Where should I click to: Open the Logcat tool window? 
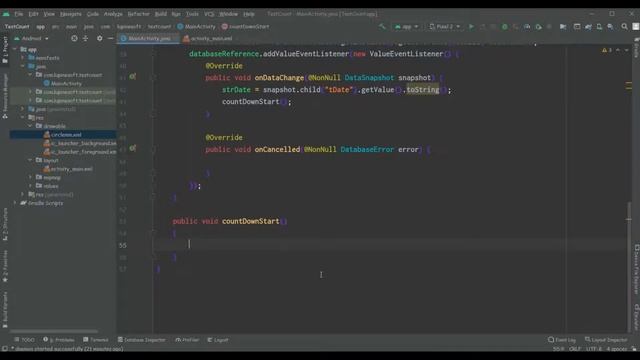[218, 340]
